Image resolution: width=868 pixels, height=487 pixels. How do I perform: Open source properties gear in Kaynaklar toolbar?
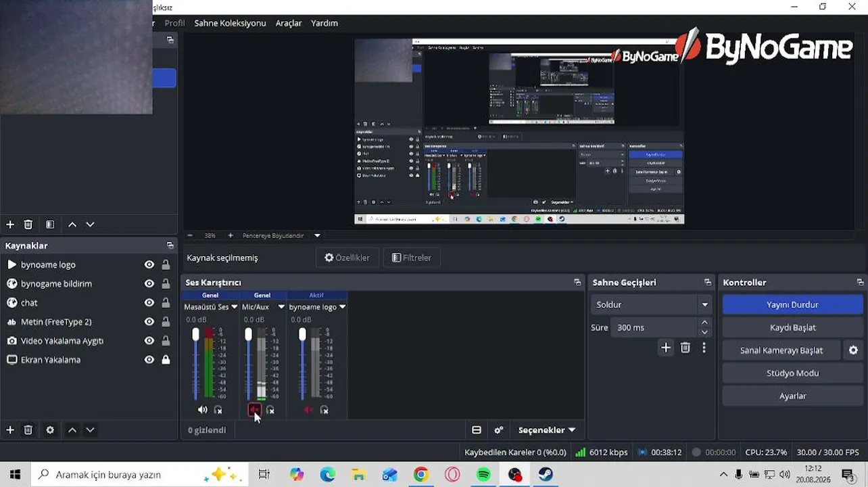tap(50, 430)
